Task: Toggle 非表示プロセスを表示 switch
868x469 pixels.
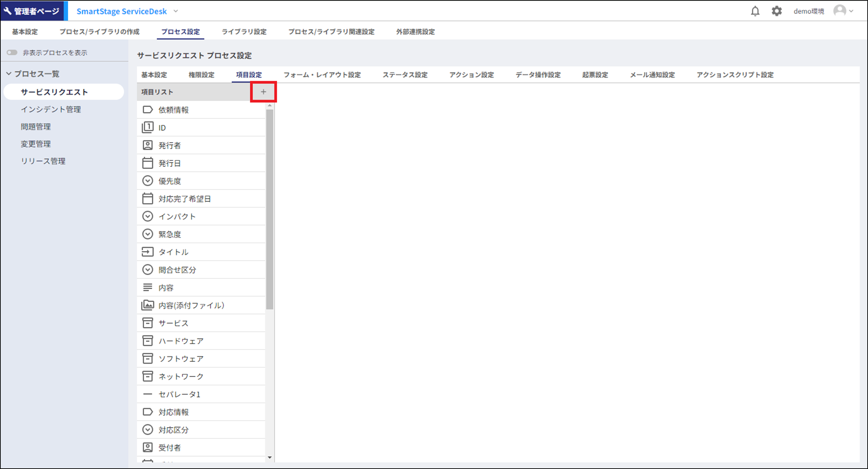Action: click(12, 52)
